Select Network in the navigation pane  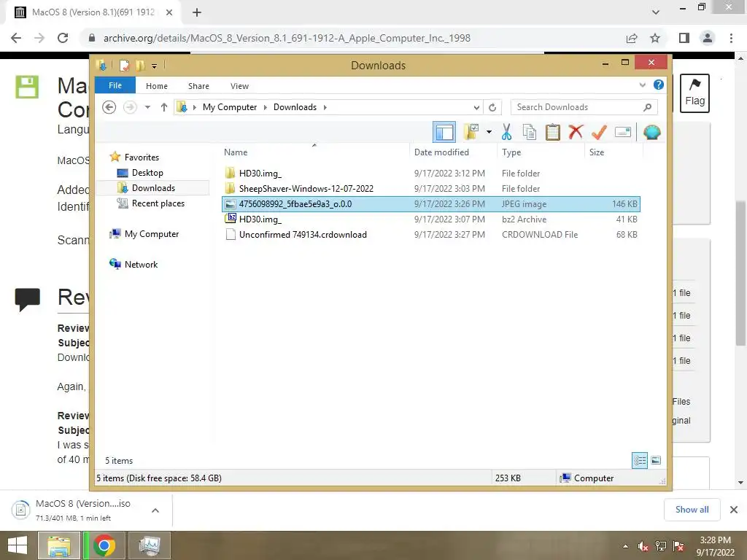pyautogui.click(x=141, y=264)
